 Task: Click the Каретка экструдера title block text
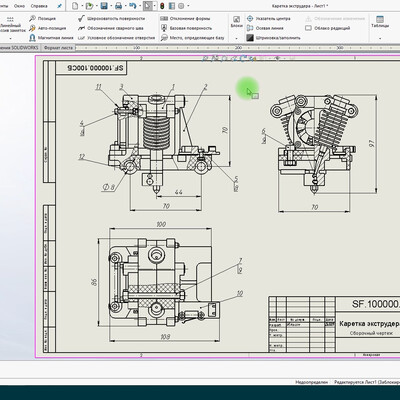369,324
